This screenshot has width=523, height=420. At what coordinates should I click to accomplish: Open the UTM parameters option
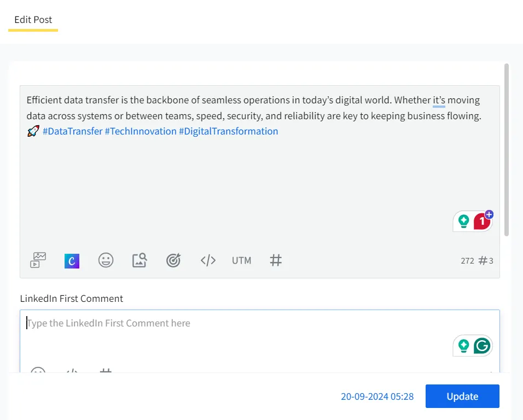point(241,260)
